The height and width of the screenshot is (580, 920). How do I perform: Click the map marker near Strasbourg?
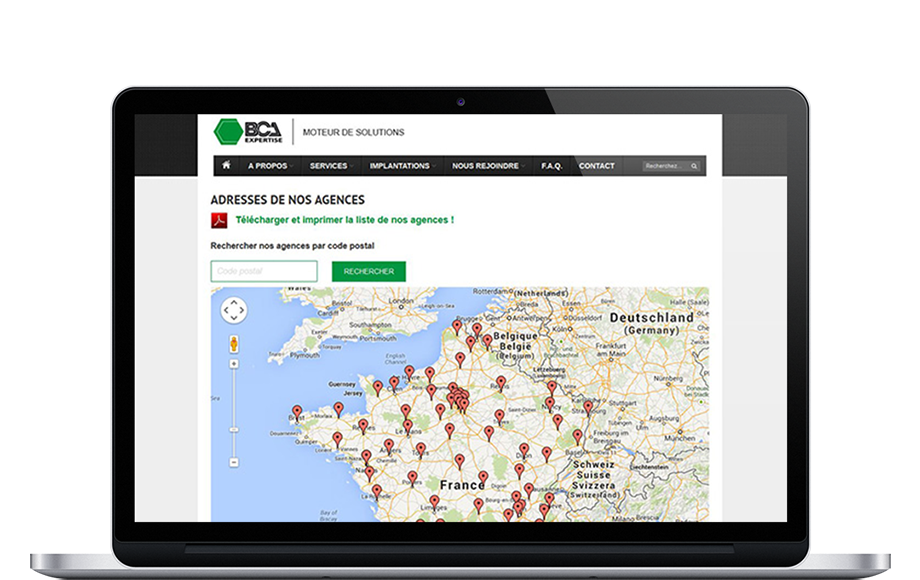588,406
